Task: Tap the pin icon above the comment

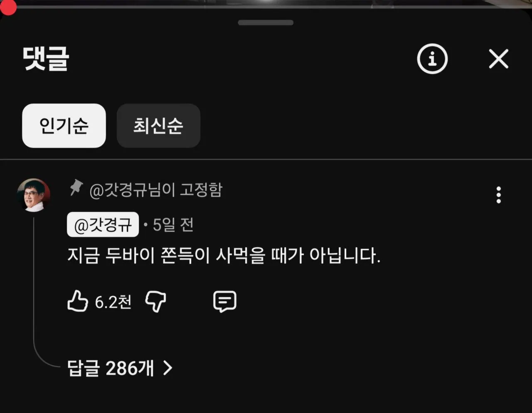Action: point(76,188)
